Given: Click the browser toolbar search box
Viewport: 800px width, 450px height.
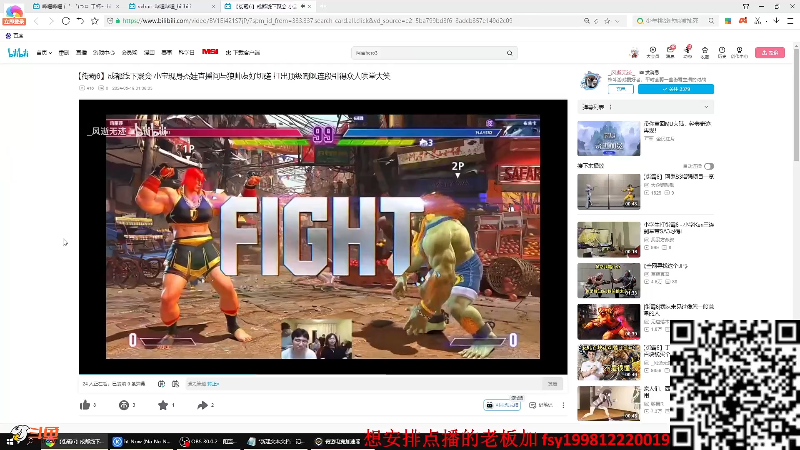Looking at the screenshot, I should point(674,21).
